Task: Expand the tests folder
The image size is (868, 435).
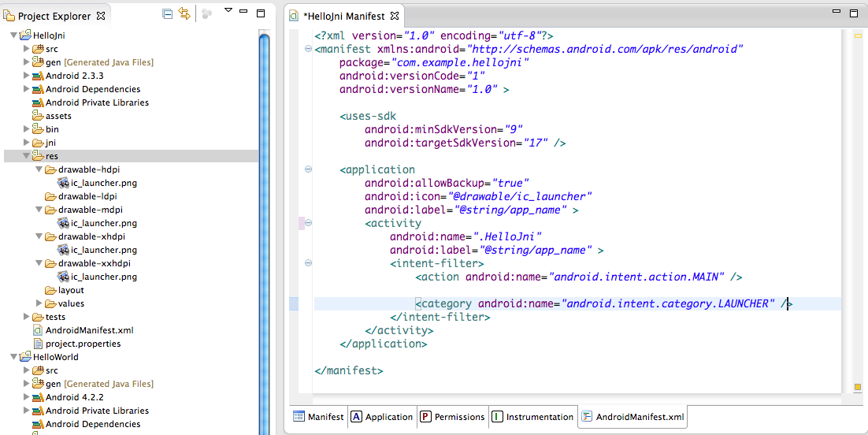Action: (x=26, y=317)
